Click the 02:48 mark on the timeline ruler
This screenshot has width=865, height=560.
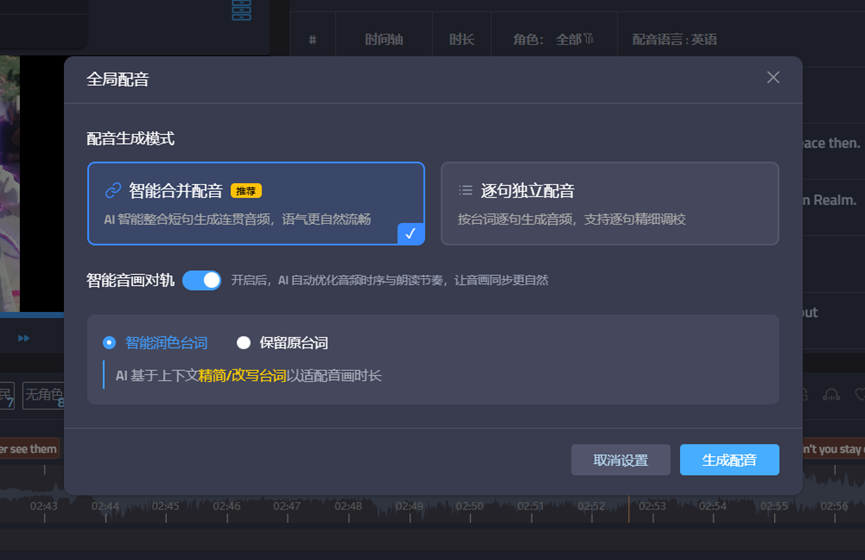348,506
